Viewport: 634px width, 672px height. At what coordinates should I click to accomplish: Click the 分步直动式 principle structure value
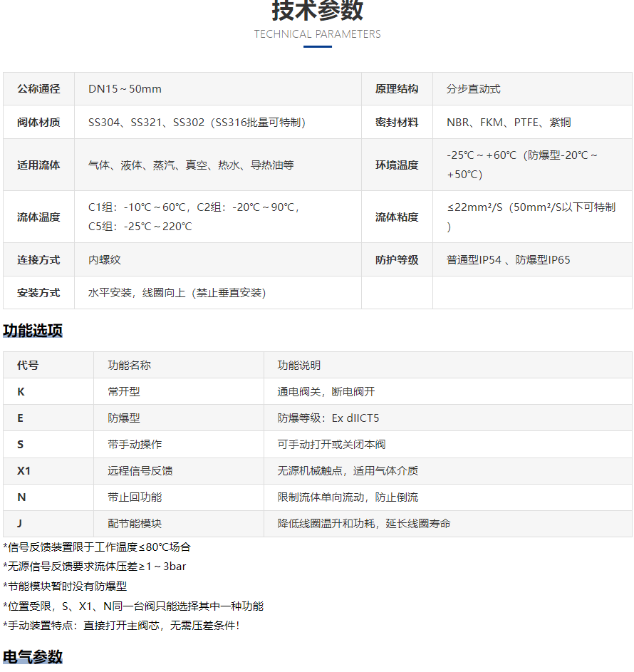click(474, 89)
